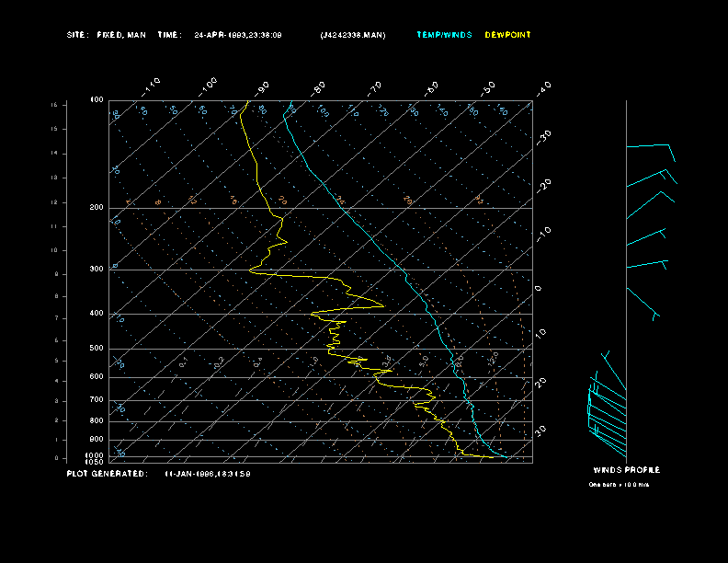Click the 500 pressure level label
This screenshot has height=563, width=728.
[97, 349]
